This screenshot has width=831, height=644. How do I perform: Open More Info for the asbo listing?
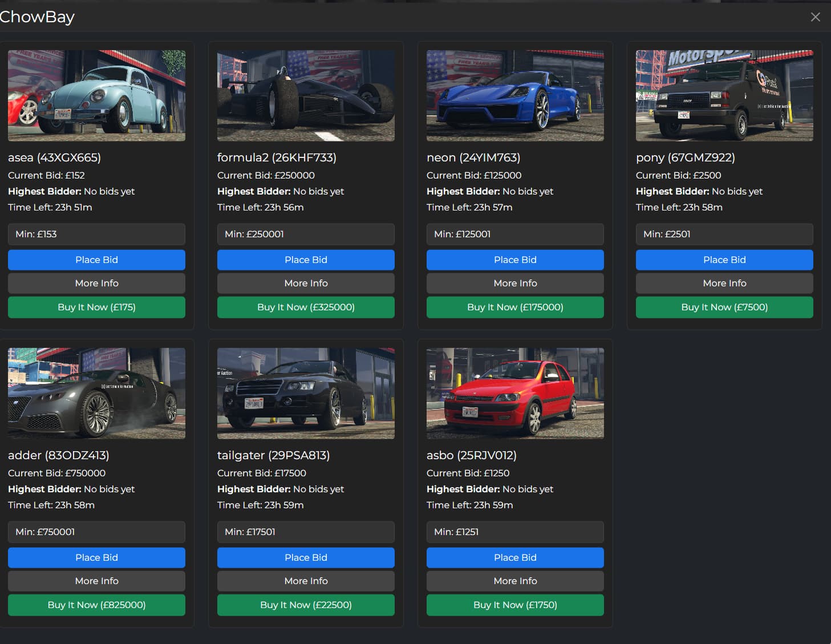[514, 581]
